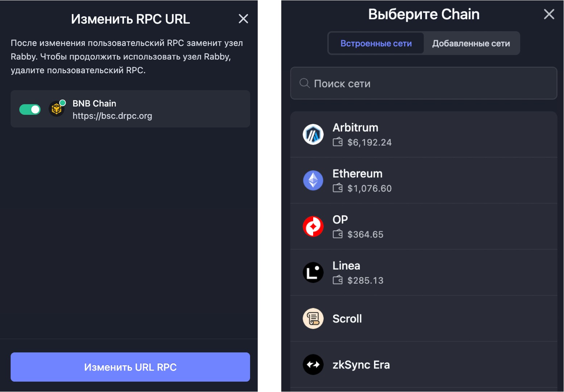Disable the BNB Chain custom RPC toggle
This screenshot has width=564, height=392.
pos(30,109)
